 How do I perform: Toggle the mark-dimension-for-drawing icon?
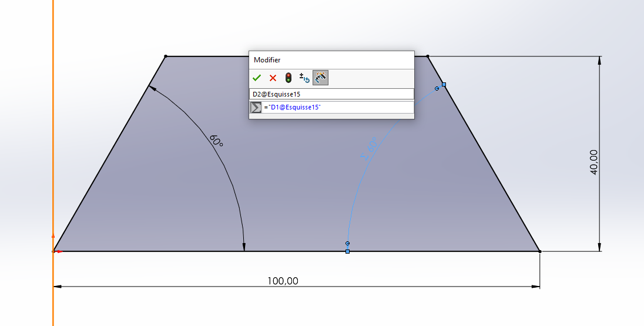click(x=320, y=78)
